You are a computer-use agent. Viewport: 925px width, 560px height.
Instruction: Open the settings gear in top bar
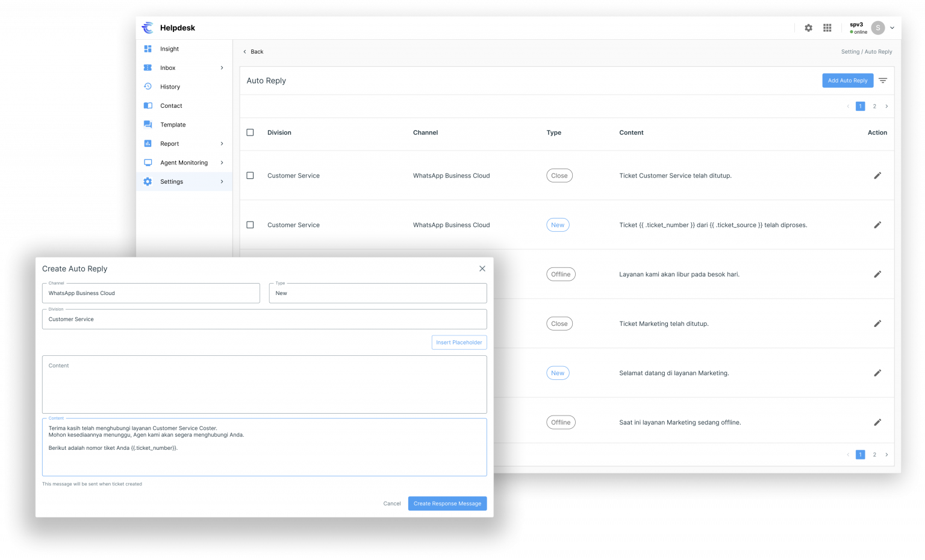[808, 28]
